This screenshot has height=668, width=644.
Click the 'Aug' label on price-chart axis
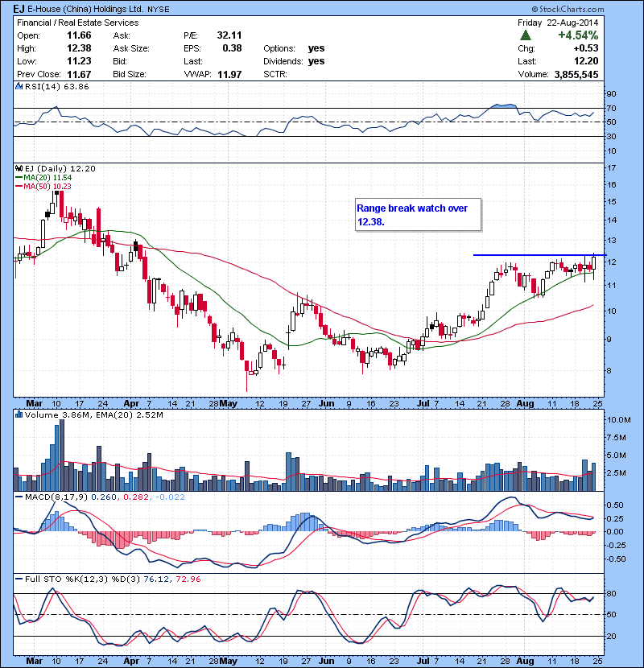pos(525,403)
